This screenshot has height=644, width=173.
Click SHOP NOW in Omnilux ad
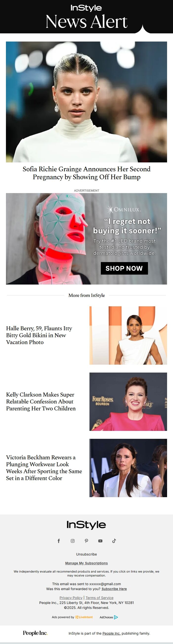pyautogui.click(x=124, y=268)
